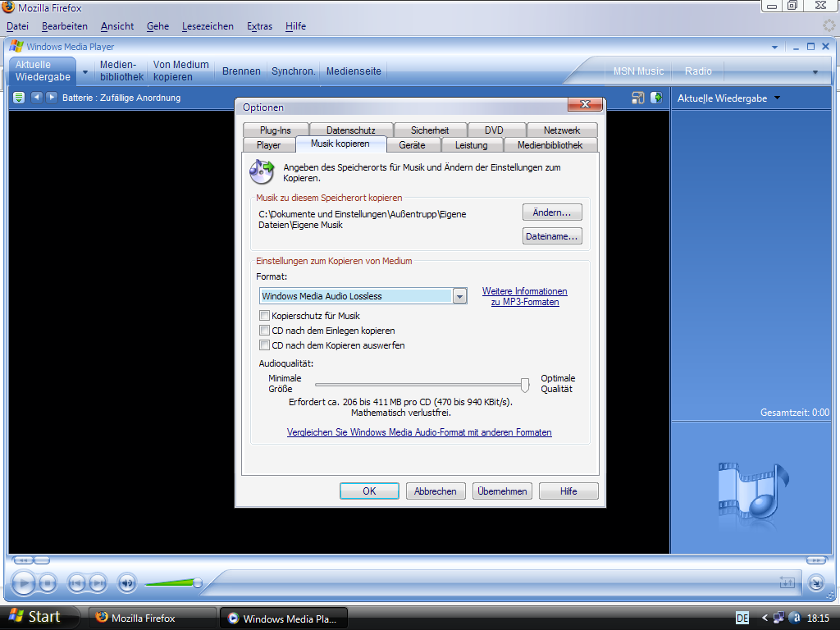840x630 pixels.
Task: Open the Windows Media Audio format comparison link
Action: [419, 432]
